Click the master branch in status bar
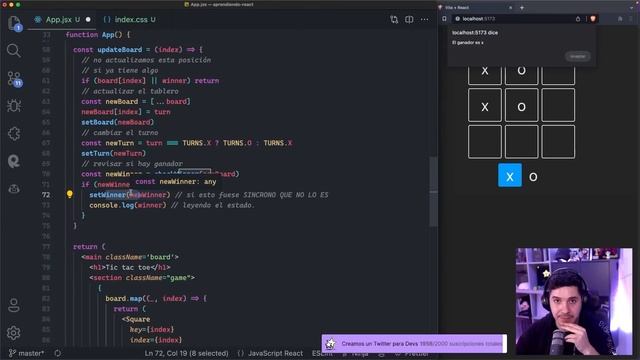This screenshot has height=360, width=640. click(x=26, y=353)
